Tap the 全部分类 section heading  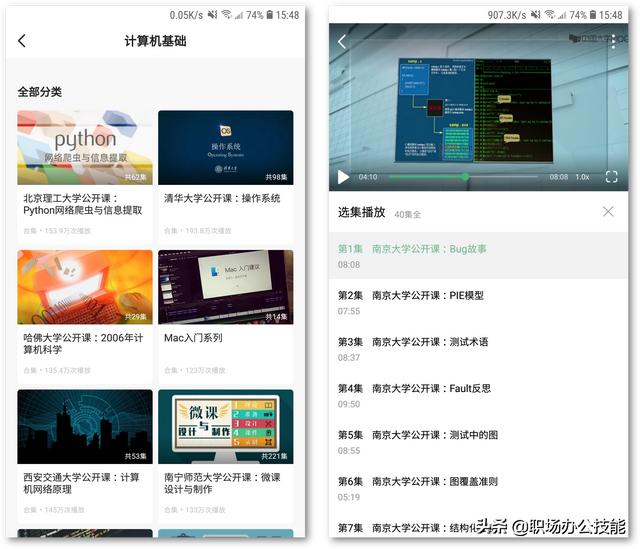coord(40,92)
